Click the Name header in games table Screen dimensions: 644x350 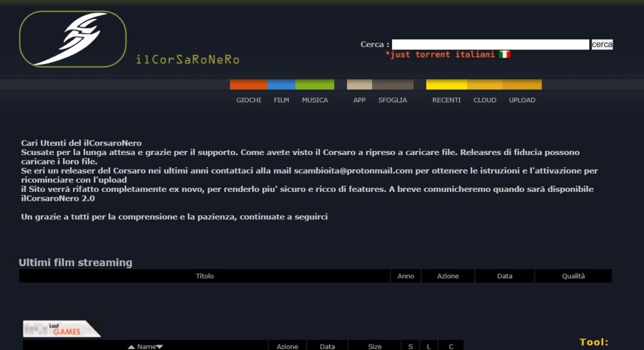tap(146, 347)
